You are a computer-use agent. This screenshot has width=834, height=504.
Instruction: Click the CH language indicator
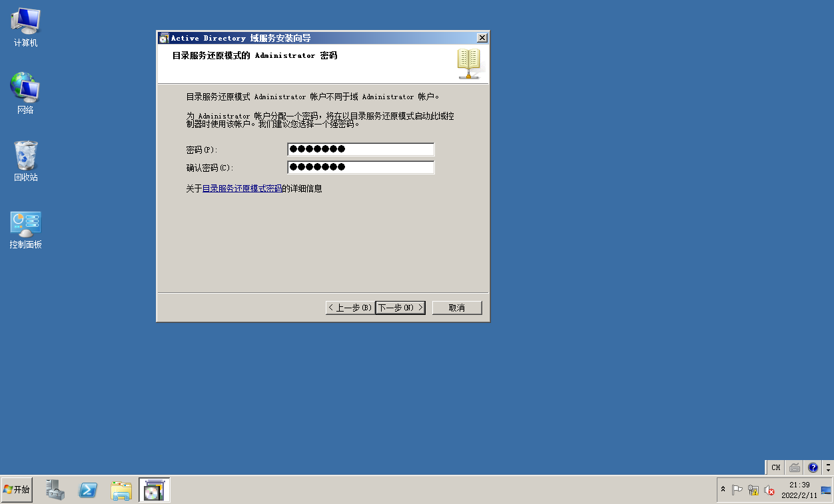point(775,467)
